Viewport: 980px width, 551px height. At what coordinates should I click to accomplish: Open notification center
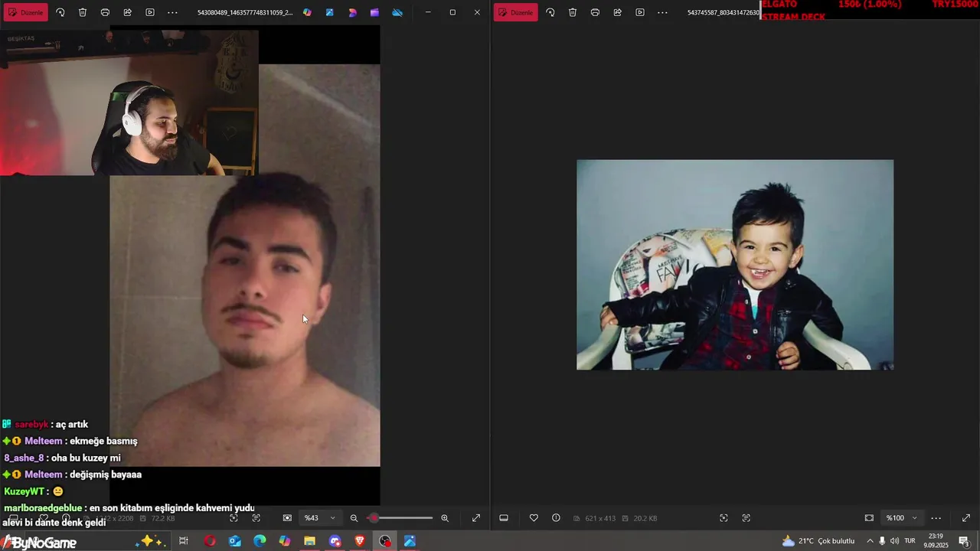964,541
